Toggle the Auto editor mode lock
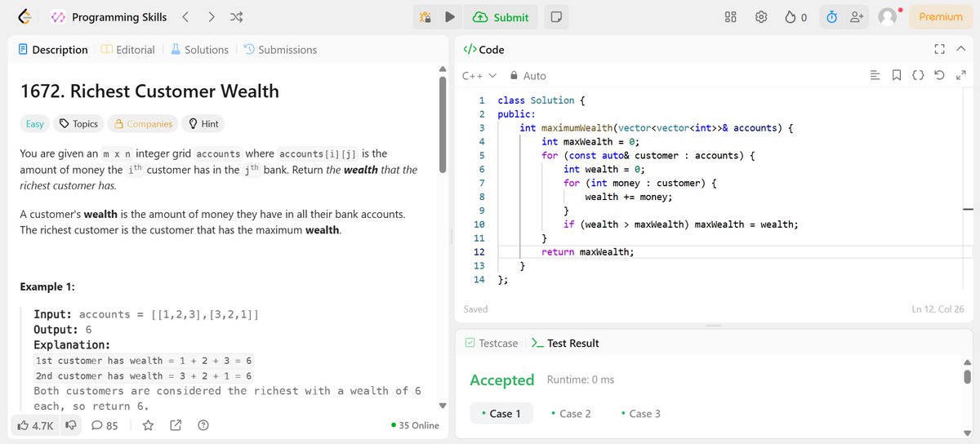The image size is (980, 444). point(528,76)
